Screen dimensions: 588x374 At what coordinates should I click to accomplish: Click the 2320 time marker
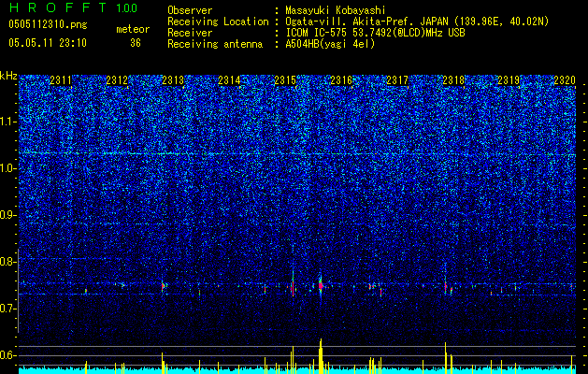565,80
